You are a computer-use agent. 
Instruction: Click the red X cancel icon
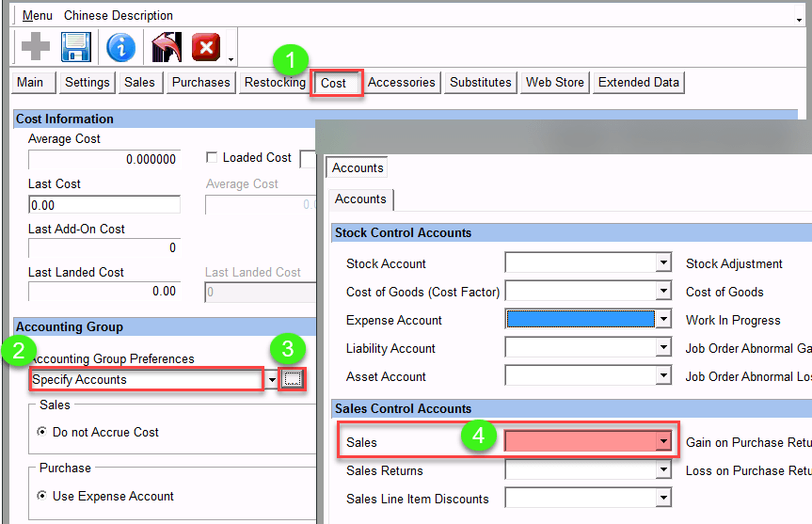point(205,47)
